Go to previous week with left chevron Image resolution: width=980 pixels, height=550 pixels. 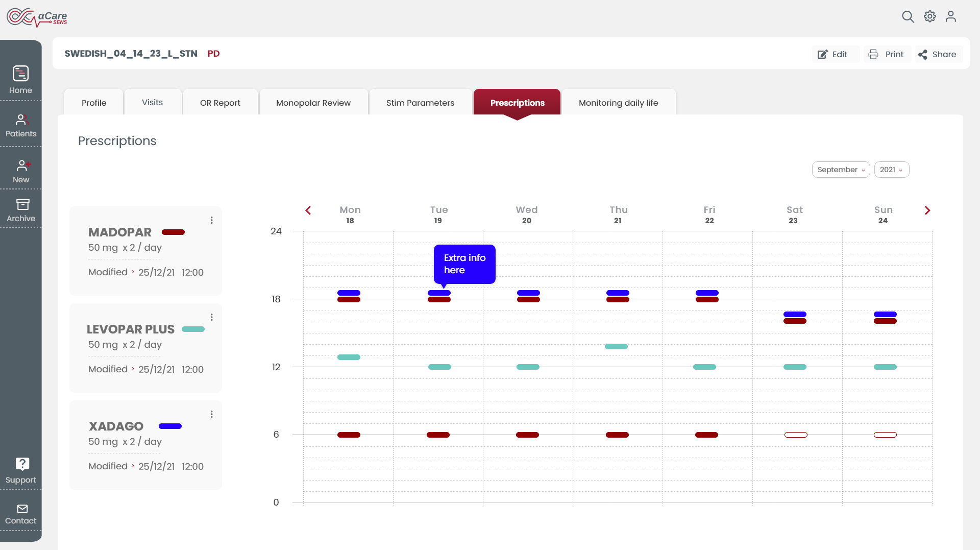click(308, 210)
